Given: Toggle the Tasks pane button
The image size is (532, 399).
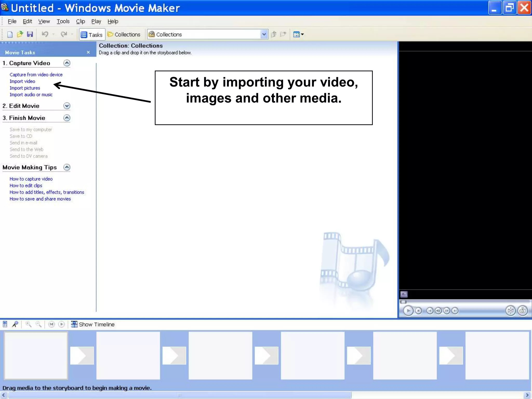Looking at the screenshot, I should point(92,35).
